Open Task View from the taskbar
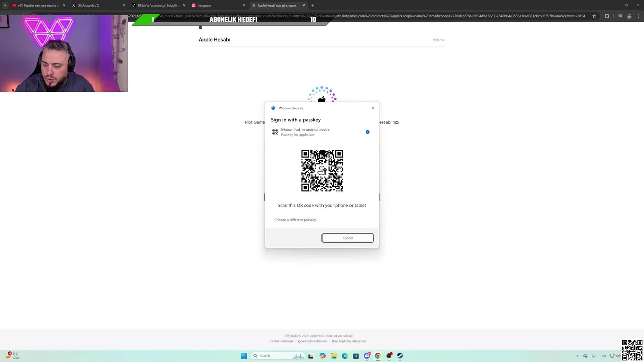 coord(311,356)
